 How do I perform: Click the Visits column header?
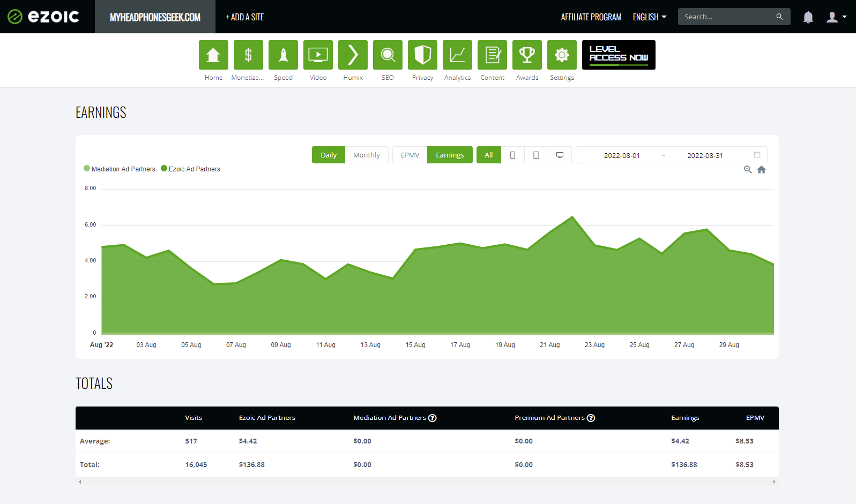193,418
